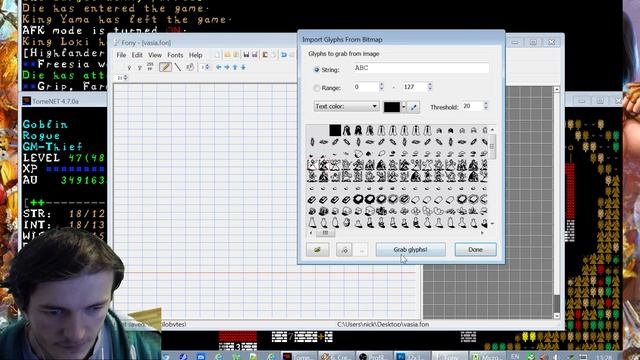Shift glyph up with blue arrow
640x360 pixels.
point(235,67)
